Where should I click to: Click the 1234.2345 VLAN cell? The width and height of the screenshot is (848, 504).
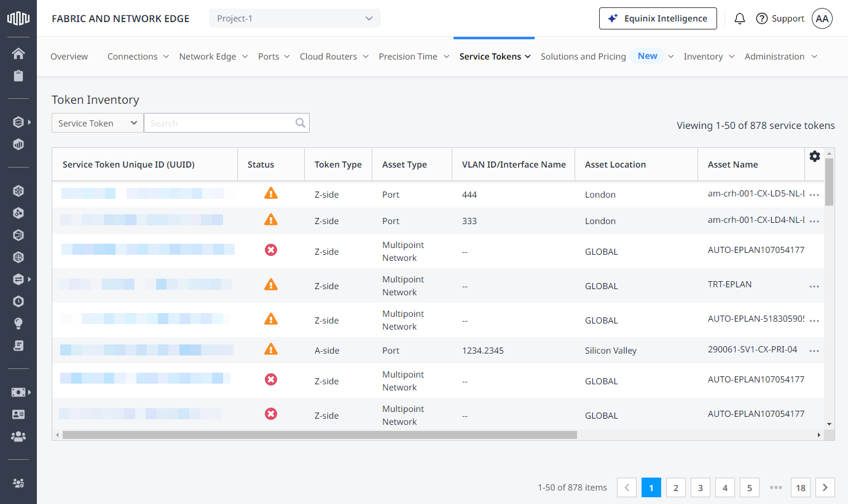483,351
